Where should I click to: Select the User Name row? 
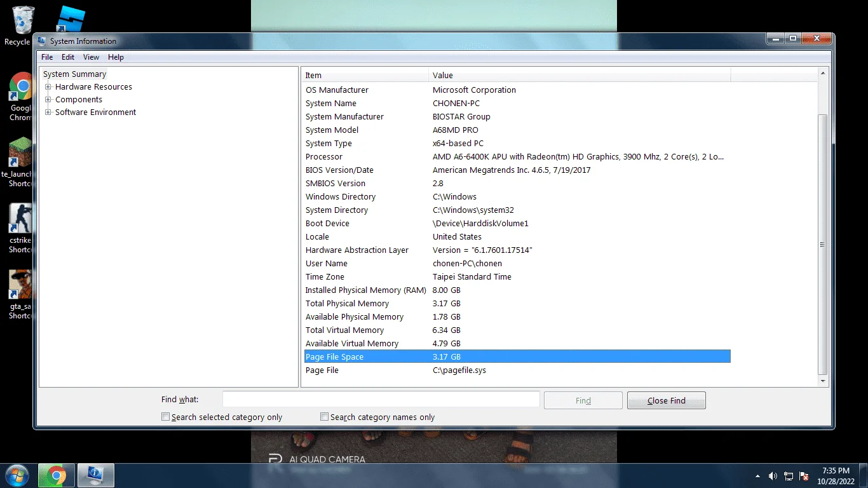(517, 264)
